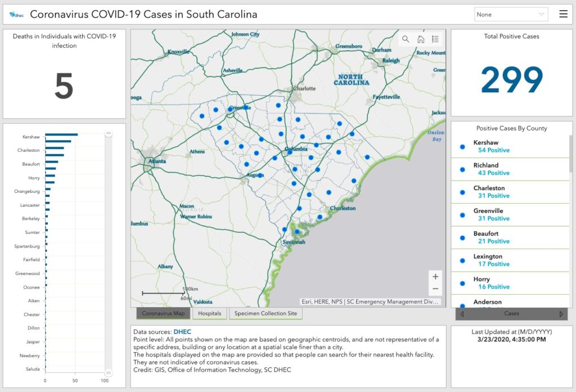This screenshot has width=576, height=392.
Task: Follow the DHEC data source link
Action: (x=182, y=332)
